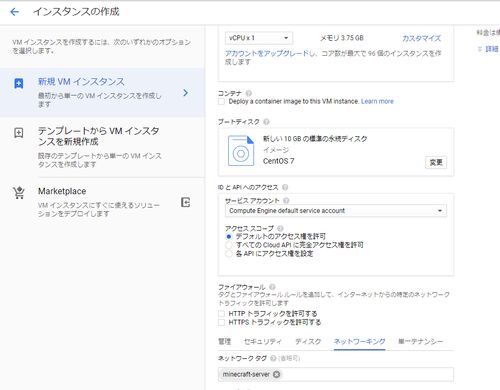The height and width of the screenshot is (390, 500).
Task: Open help icon next to ID と API へのアクセス
Action: (x=285, y=187)
